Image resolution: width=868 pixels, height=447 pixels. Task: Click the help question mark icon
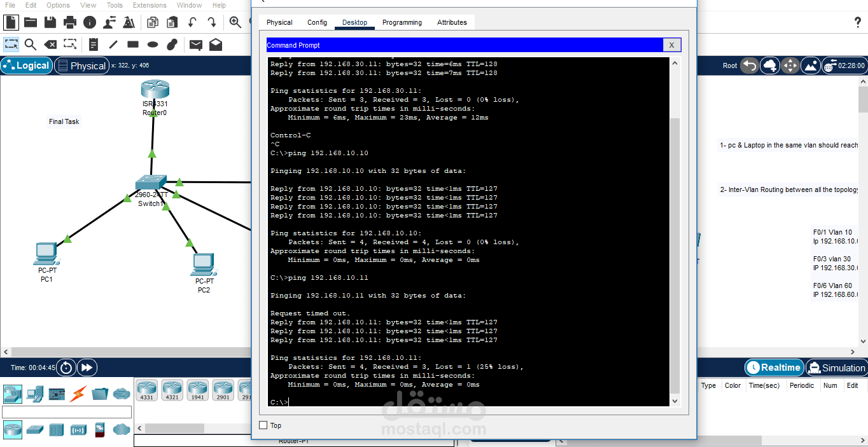click(x=857, y=22)
